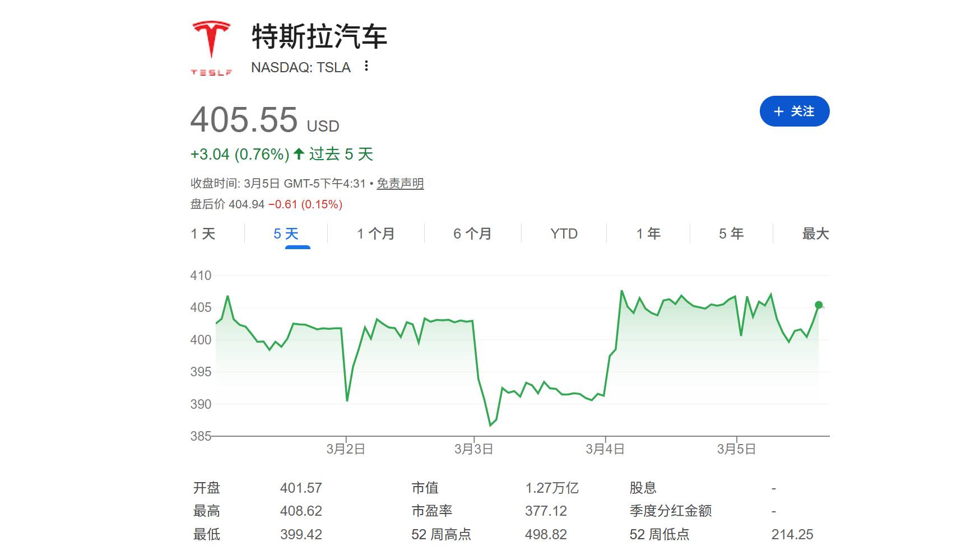
Task: Select the 最大 max range tab
Action: [x=815, y=234]
